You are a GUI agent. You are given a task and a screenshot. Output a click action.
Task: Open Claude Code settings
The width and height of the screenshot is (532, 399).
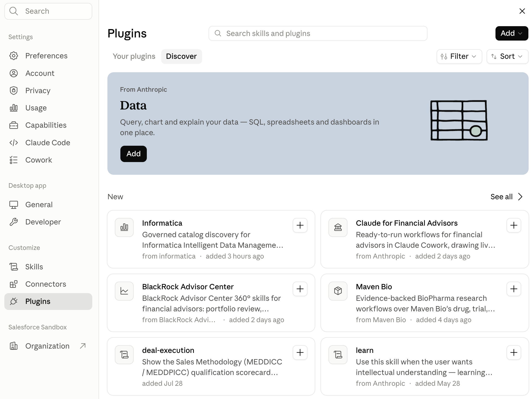48,143
